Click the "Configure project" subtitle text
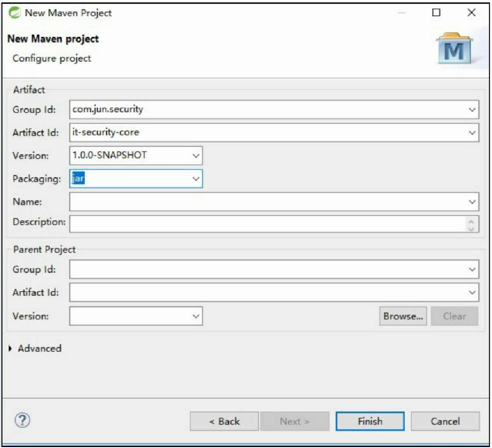The height and width of the screenshot is (448, 492). pos(52,58)
